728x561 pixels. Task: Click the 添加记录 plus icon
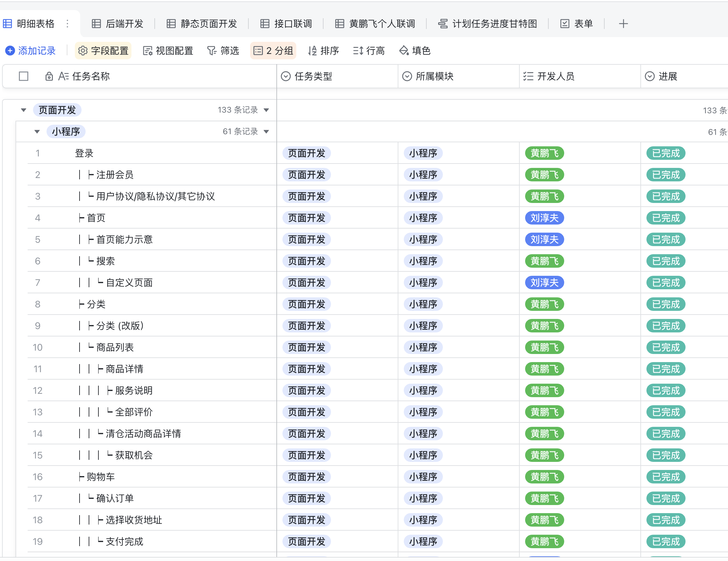(x=10, y=51)
